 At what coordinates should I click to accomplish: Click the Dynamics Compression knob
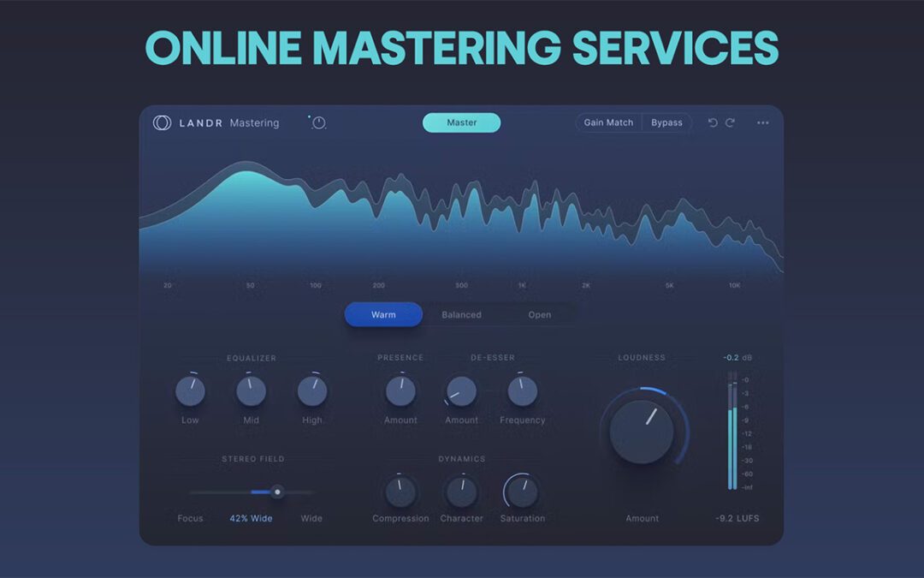click(x=400, y=492)
